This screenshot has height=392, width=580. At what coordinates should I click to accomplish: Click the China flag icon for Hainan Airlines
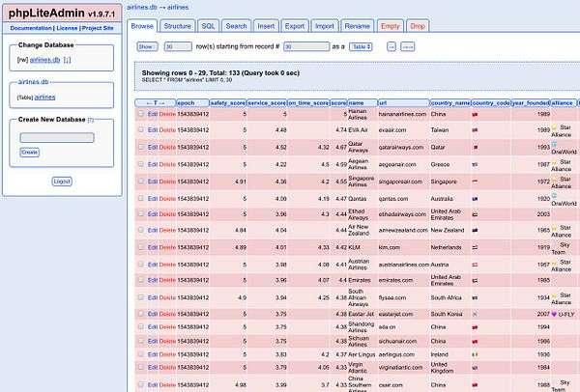point(475,114)
